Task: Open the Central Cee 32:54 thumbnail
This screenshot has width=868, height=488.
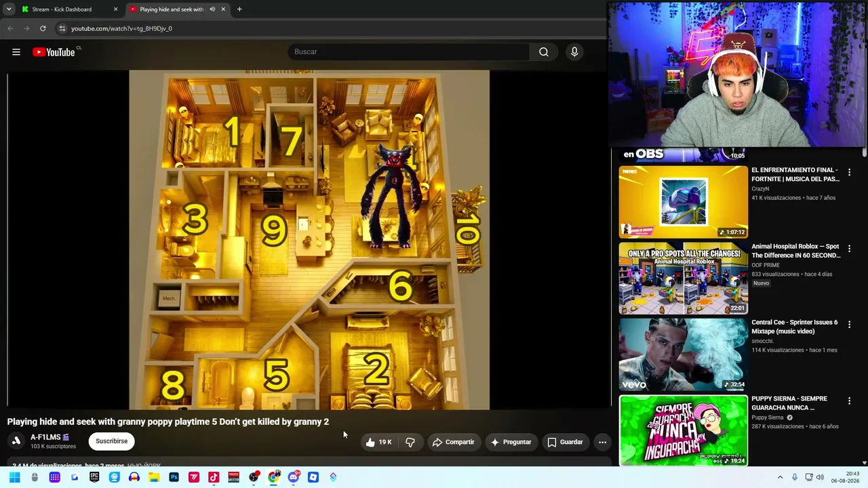Action: tap(683, 354)
